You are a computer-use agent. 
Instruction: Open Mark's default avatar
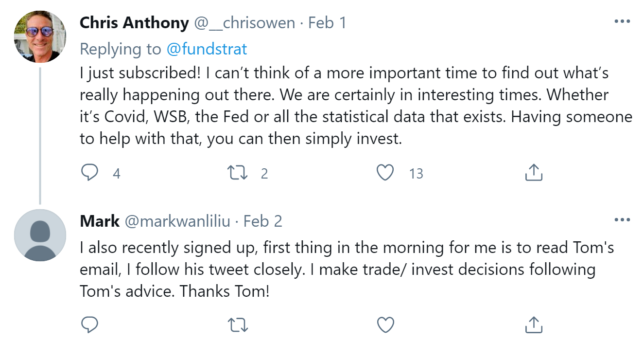[x=40, y=235]
